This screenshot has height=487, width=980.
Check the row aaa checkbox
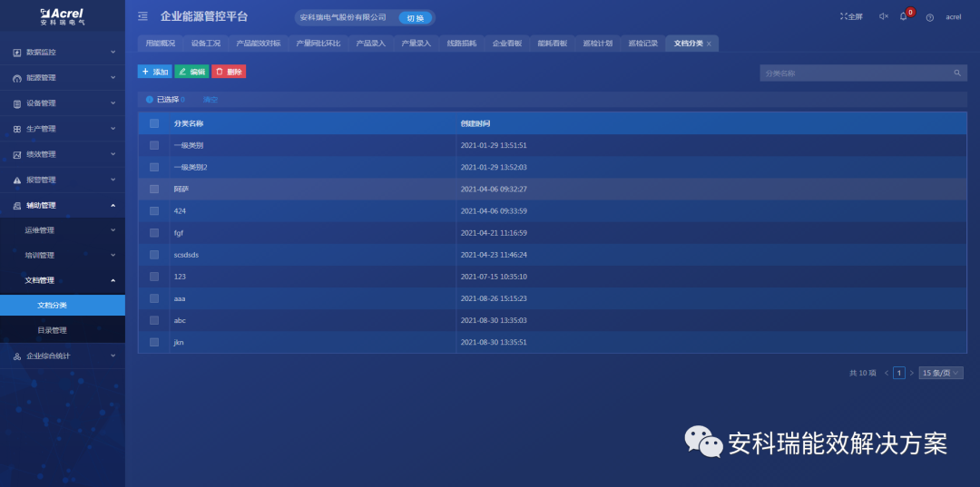point(153,298)
